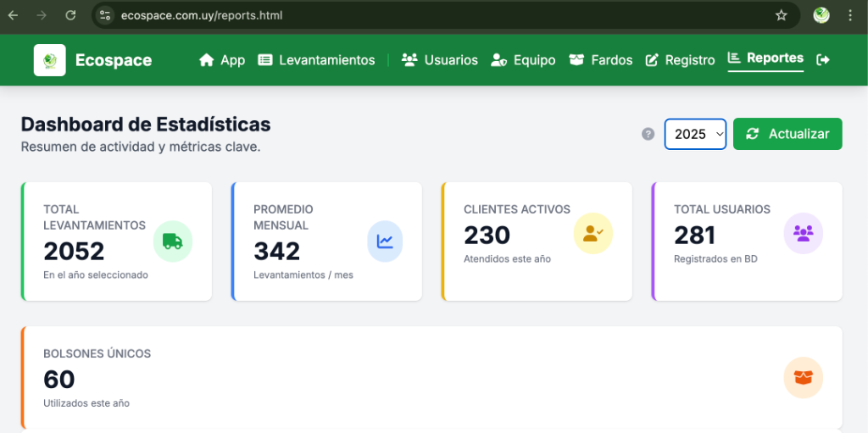The width and height of the screenshot is (868, 433).
Task: Click the green truck icon
Action: click(x=173, y=241)
